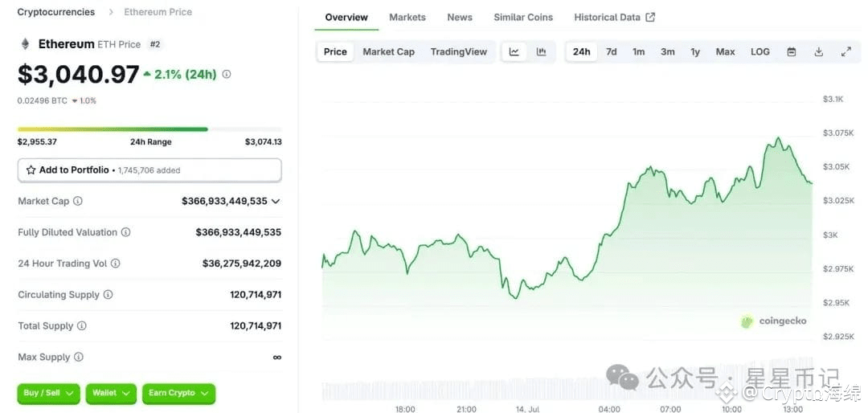868x413 pixels.
Task: Click the $2,955.37 range low value
Action: point(37,141)
